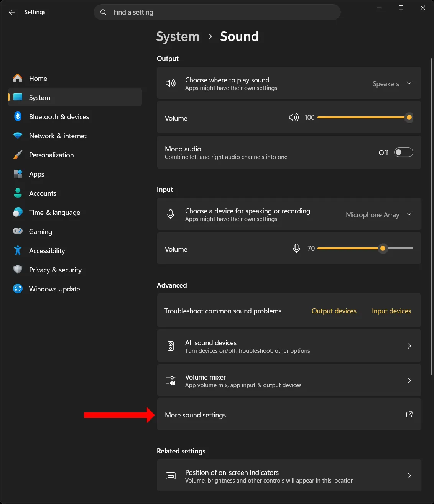The image size is (434, 504).
Task: Click the Accounts person icon
Action: point(18,193)
